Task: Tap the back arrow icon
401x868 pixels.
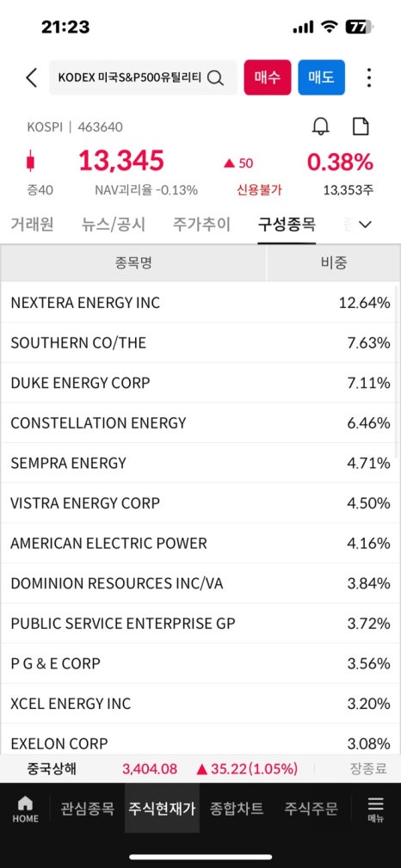Action: click(32, 78)
